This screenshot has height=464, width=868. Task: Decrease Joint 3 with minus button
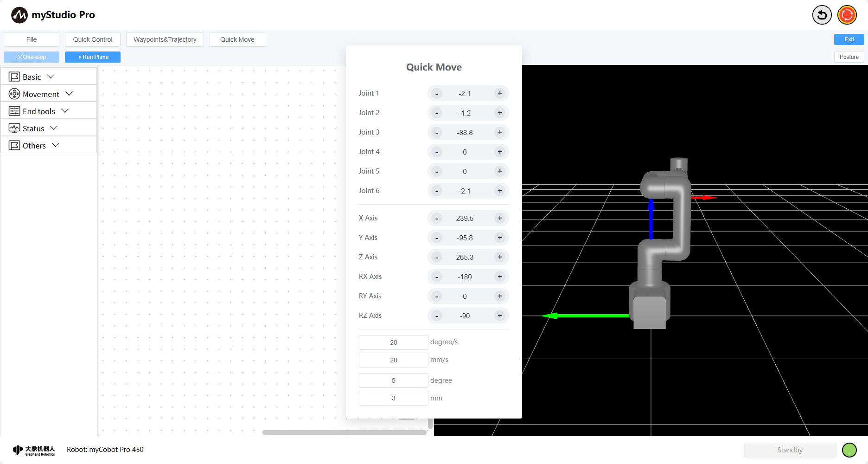436,132
